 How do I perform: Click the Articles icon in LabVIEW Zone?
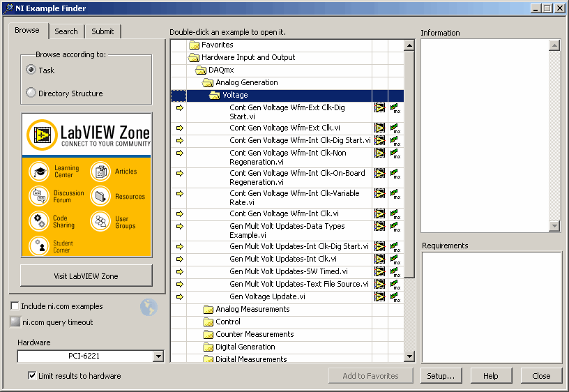[100, 172]
